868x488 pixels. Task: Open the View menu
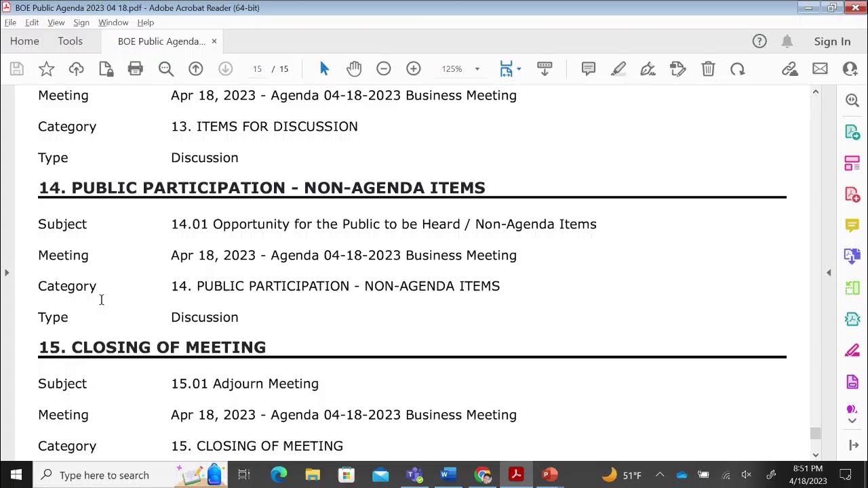click(x=56, y=22)
